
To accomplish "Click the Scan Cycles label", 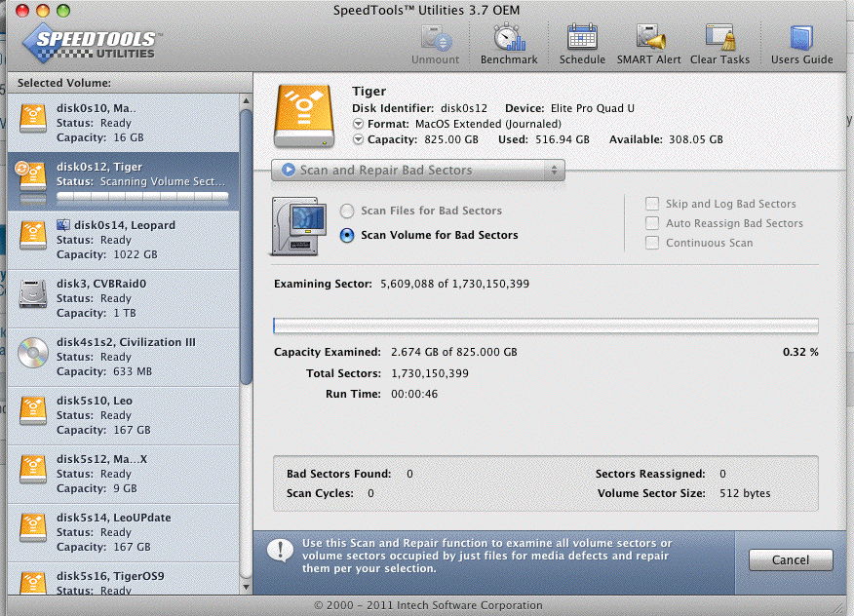I will pyautogui.click(x=320, y=493).
